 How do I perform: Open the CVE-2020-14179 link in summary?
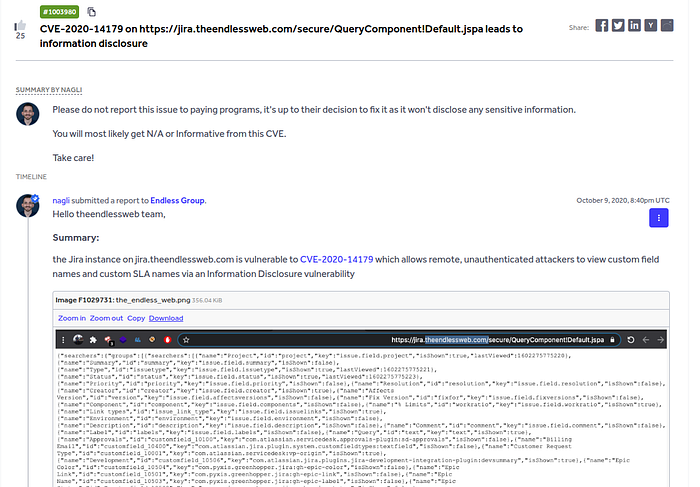click(x=337, y=259)
